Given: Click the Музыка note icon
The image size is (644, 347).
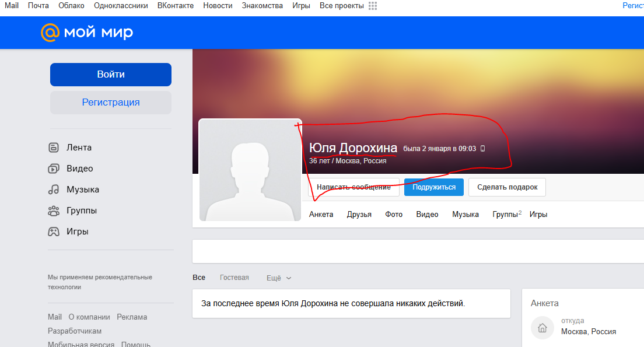Looking at the screenshot, I should tap(54, 190).
